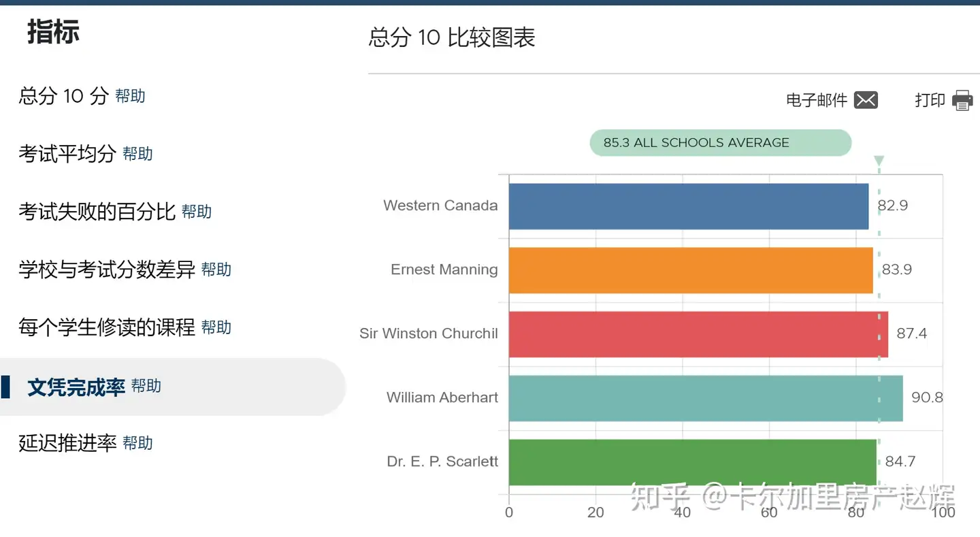Select the 文凭完成率 indicator
This screenshot has height=537, width=980.
point(76,387)
